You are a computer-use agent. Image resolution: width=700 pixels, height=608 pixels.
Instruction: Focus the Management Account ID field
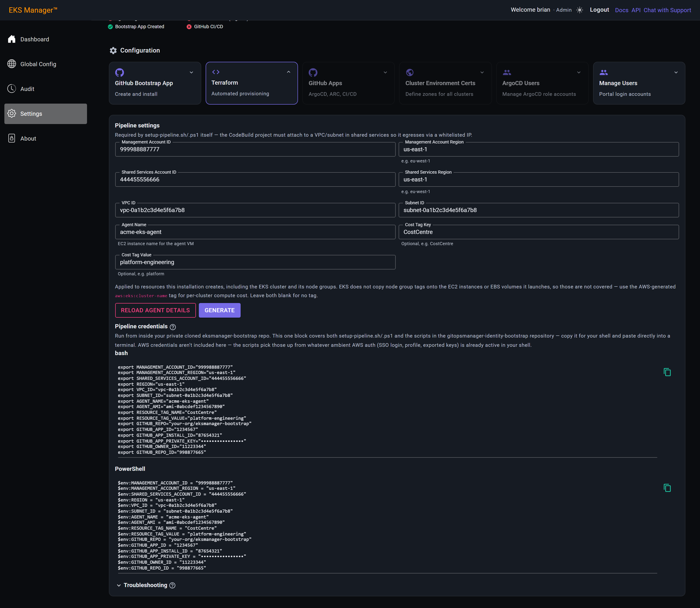pyautogui.click(x=255, y=149)
